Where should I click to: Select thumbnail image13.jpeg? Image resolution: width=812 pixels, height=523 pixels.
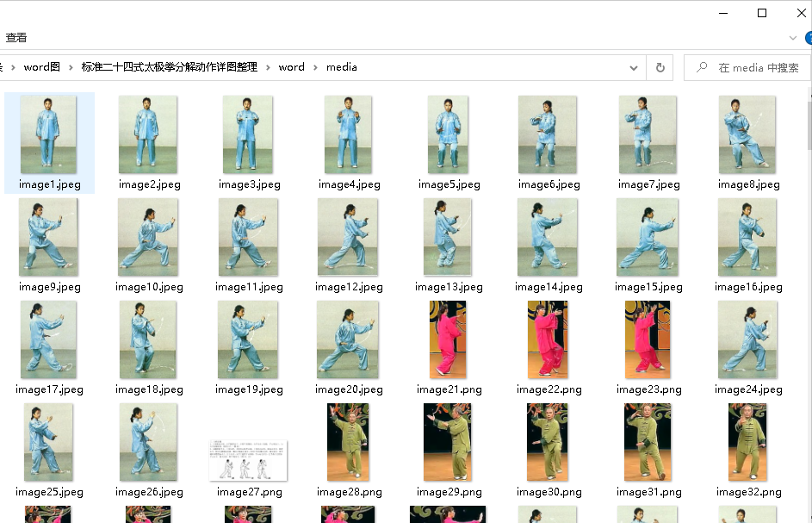pos(448,237)
